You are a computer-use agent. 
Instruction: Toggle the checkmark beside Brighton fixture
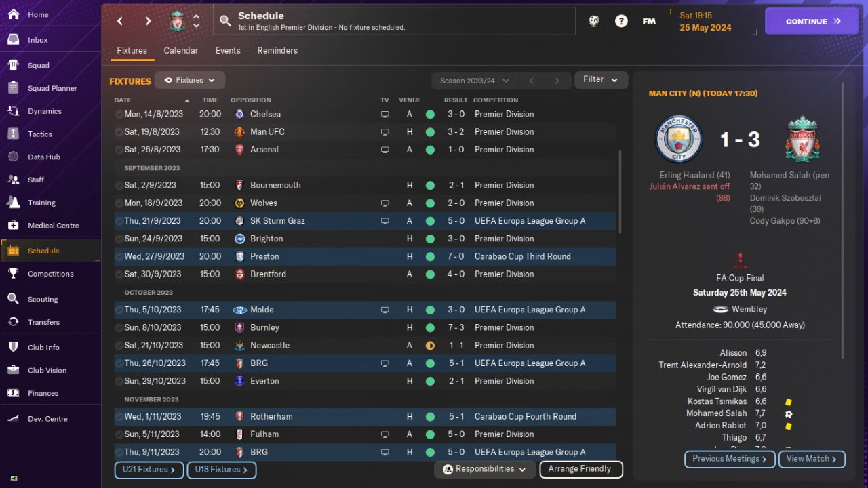tap(119, 239)
